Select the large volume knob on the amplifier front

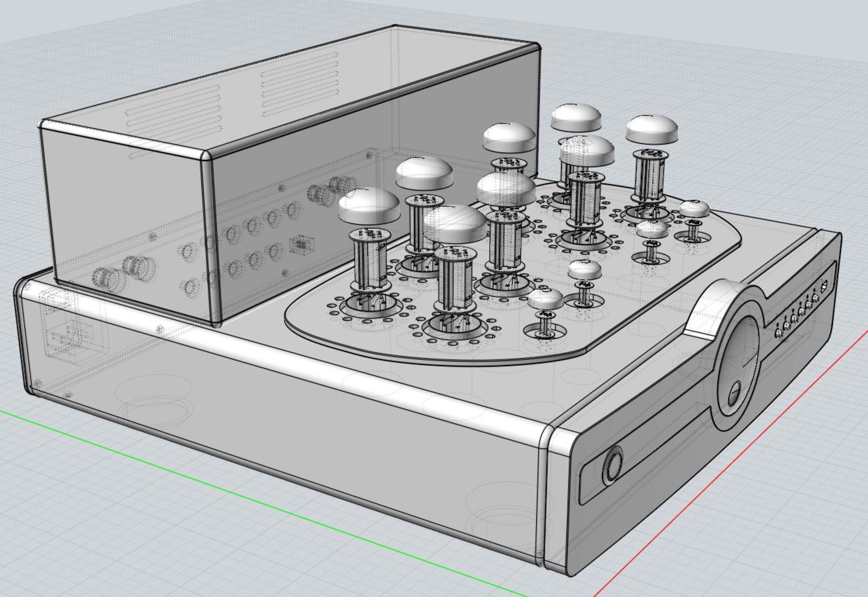click(739, 365)
